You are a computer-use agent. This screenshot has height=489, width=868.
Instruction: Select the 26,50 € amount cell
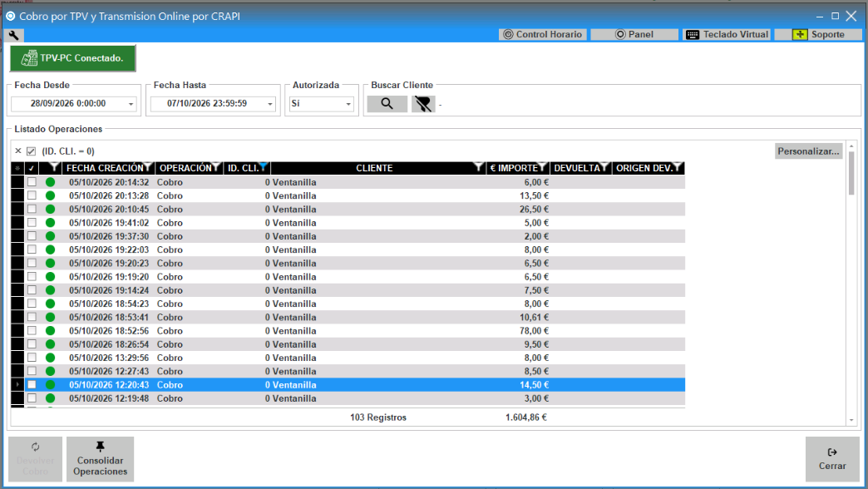[518, 210]
